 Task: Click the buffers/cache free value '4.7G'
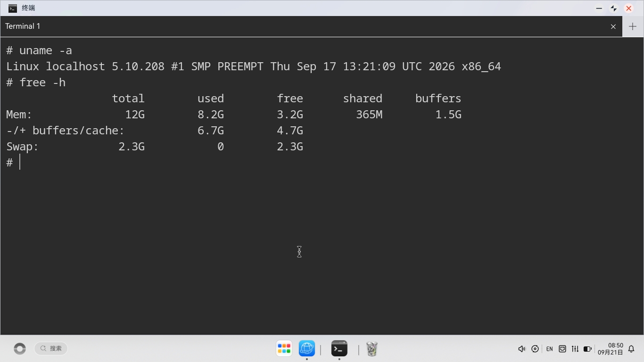click(x=290, y=131)
